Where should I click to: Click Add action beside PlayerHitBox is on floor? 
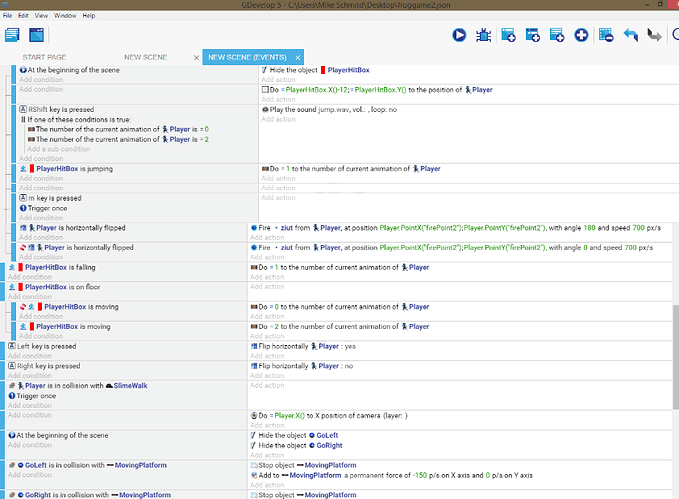coord(267,287)
